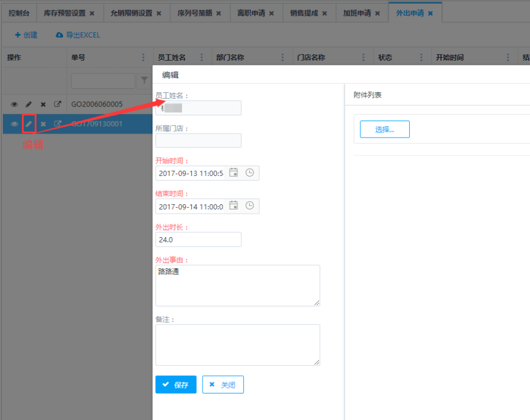Close the 加班申请 tab
This screenshot has height=420, width=530.
[x=377, y=13]
